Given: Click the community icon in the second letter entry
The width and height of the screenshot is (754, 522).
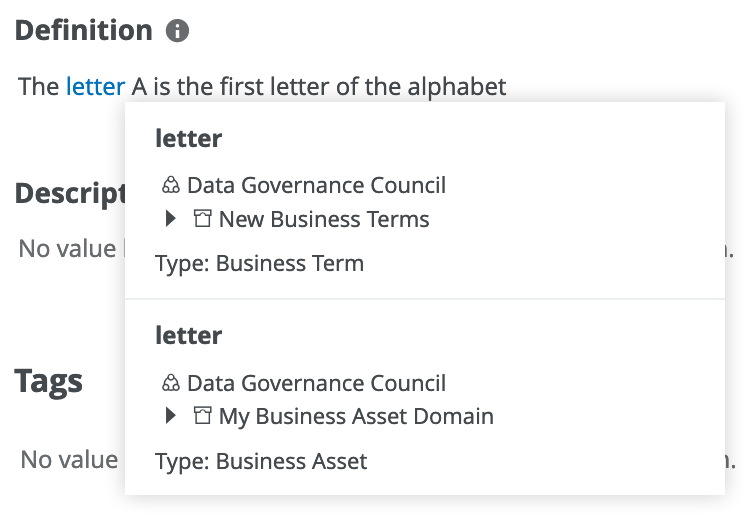Looking at the screenshot, I should point(170,383).
